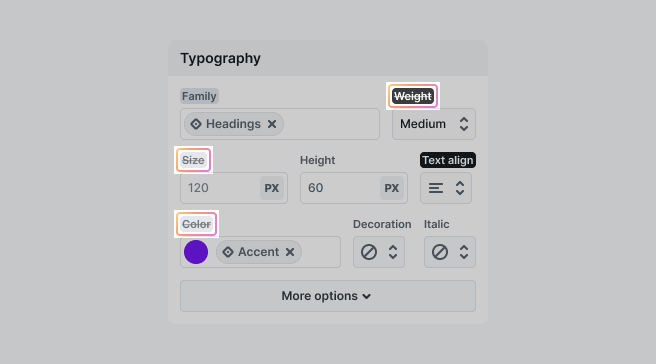Click the chevron on More options
The width and height of the screenshot is (656, 364).
pos(366,297)
